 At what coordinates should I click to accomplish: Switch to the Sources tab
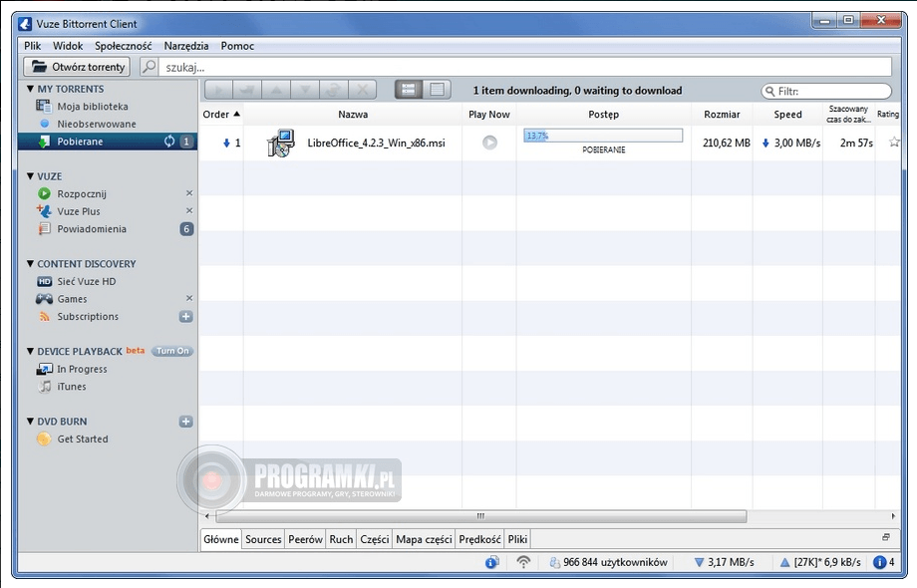tap(263, 539)
